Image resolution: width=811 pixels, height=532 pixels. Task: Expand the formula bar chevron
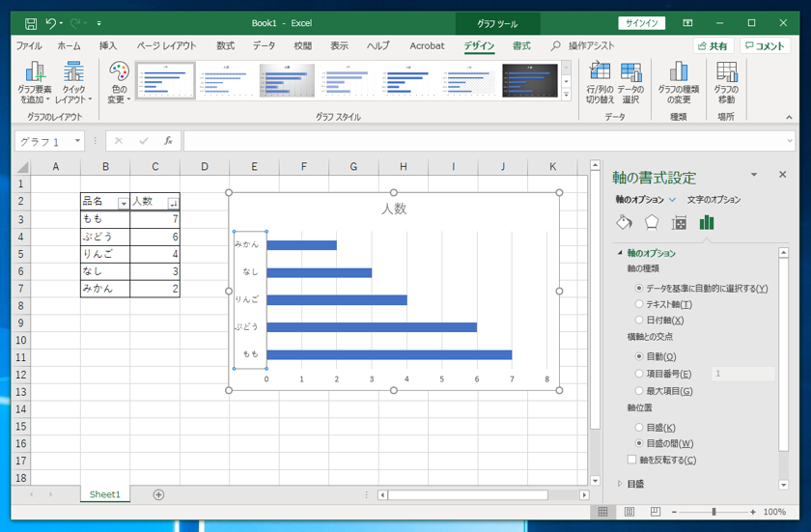(x=790, y=141)
